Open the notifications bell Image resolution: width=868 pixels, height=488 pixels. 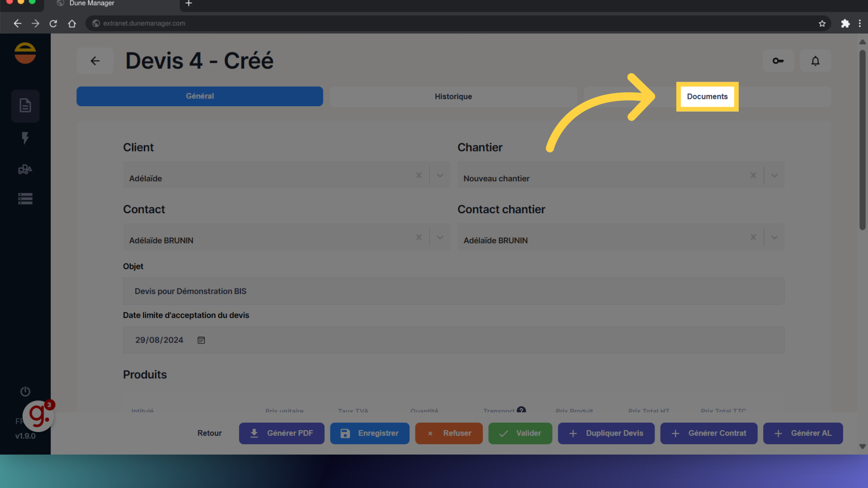point(815,61)
